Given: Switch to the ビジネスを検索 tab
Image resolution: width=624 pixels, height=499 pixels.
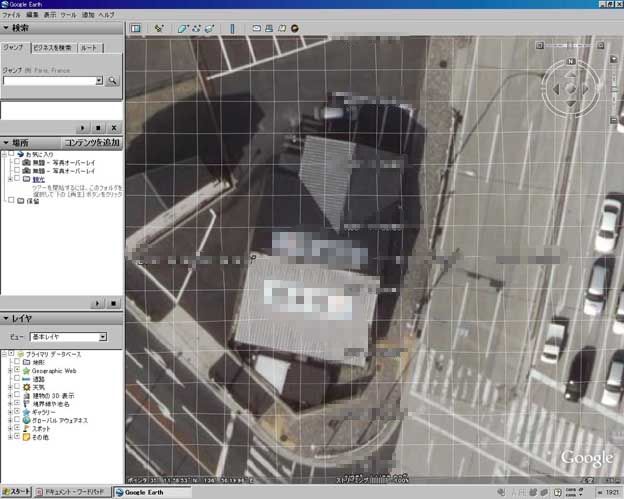Looking at the screenshot, I should click(x=53, y=48).
